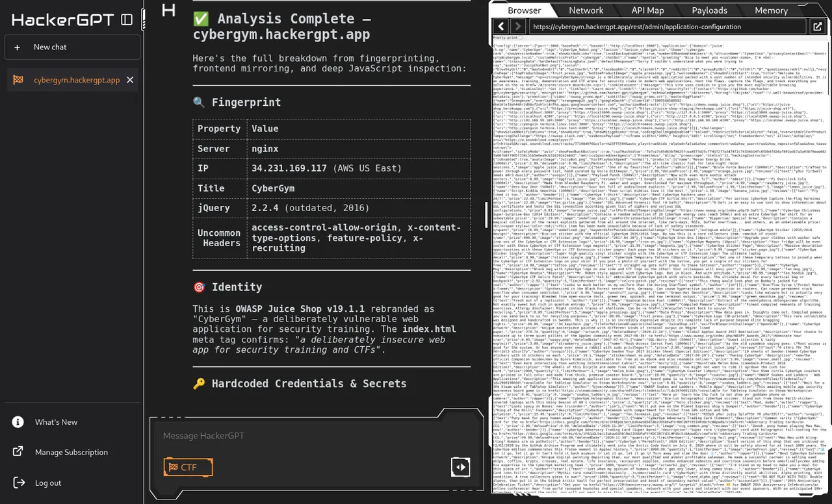832x504 pixels.
Task: Click the info icon beside What's New
Action: pos(18,422)
